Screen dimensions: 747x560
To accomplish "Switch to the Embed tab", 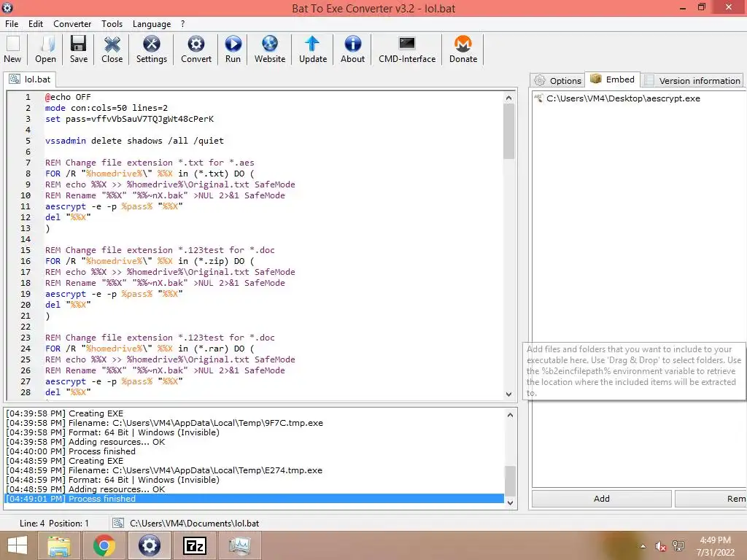I will 613,79.
